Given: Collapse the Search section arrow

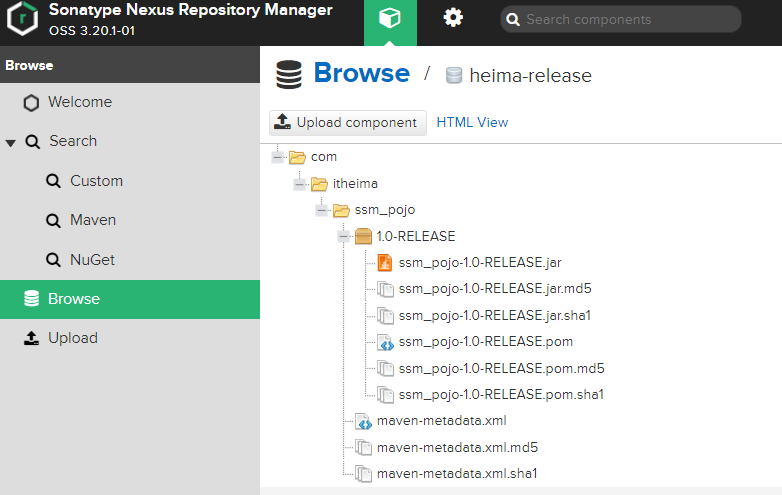Looking at the screenshot, I should 10,143.
